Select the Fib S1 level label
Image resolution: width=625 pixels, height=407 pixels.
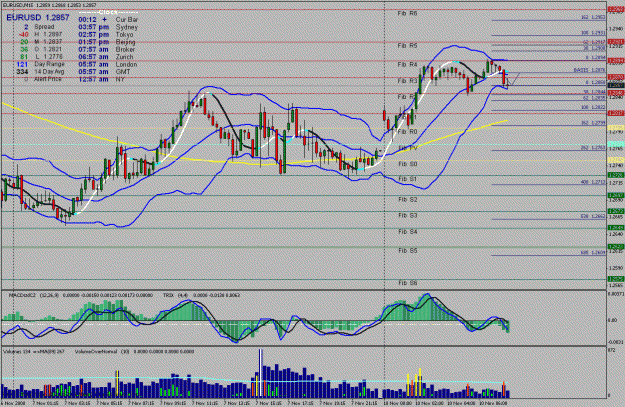pos(407,179)
